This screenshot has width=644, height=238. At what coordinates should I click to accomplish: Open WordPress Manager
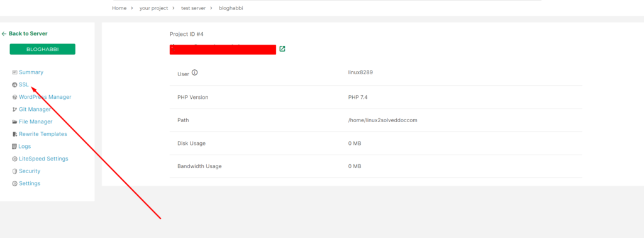tap(45, 97)
